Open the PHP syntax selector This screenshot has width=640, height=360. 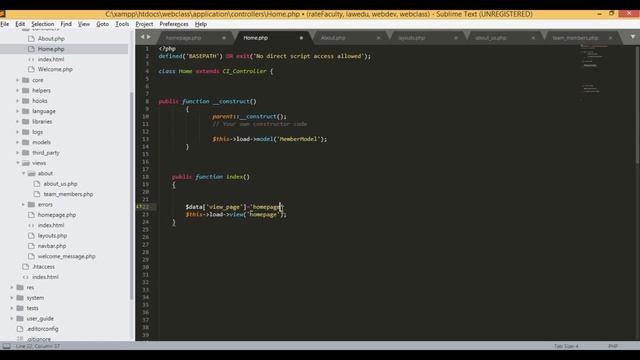click(x=613, y=346)
